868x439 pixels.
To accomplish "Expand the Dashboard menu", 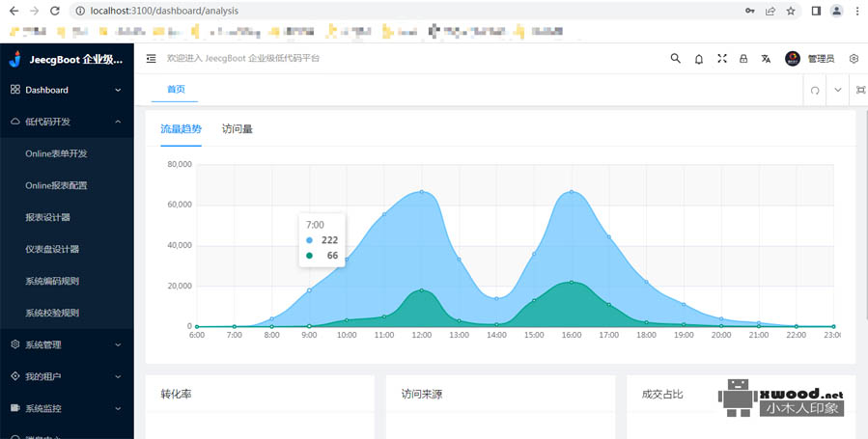I will (66, 90).
